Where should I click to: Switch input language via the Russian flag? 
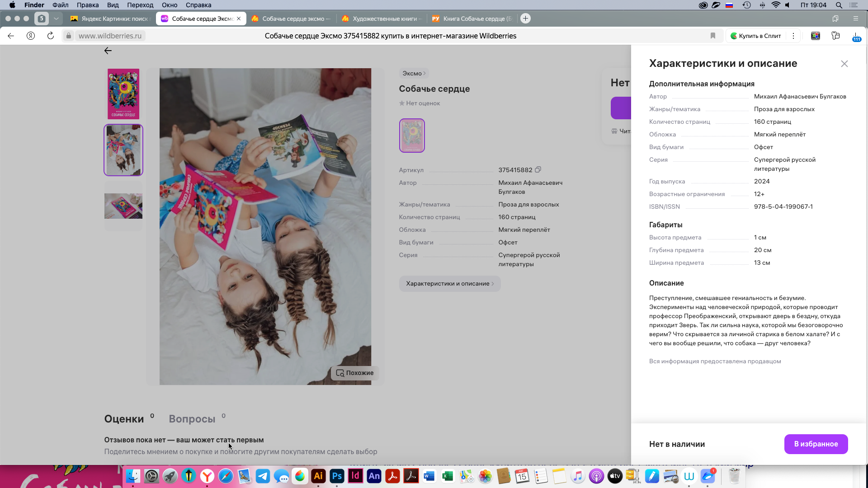coord(729,5)
